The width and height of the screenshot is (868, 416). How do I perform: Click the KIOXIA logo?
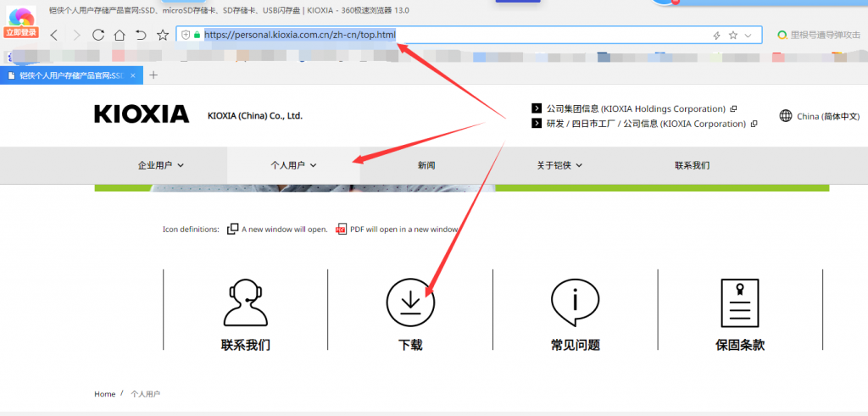click(142, 114)
